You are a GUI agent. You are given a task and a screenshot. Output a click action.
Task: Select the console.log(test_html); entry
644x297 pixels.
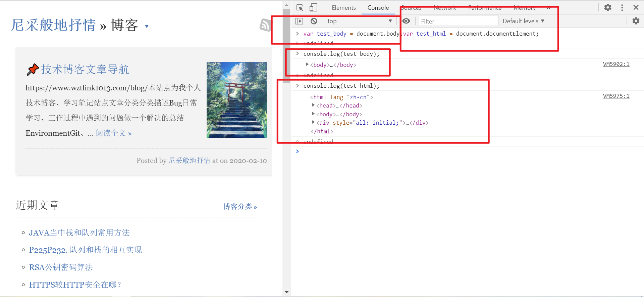[x=341, y=86]
